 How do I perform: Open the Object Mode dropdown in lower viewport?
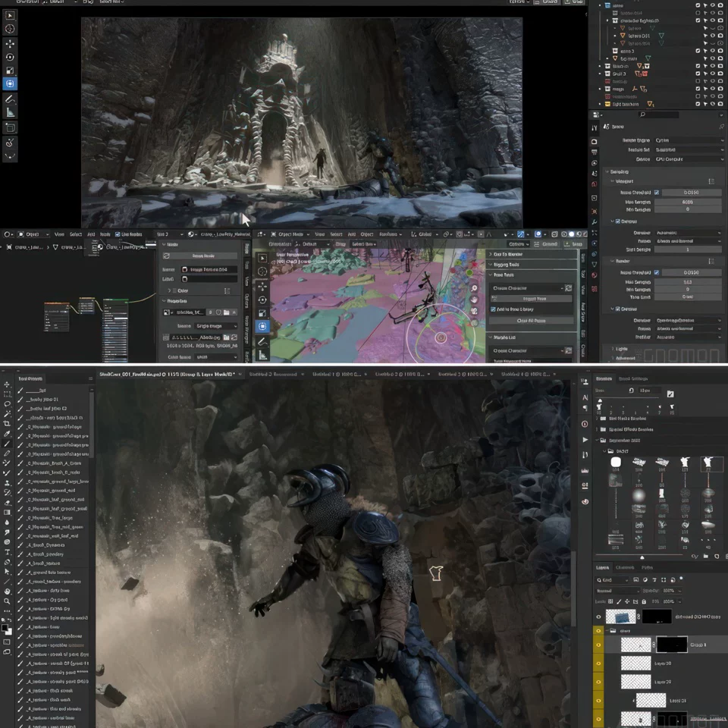point(290,234)
